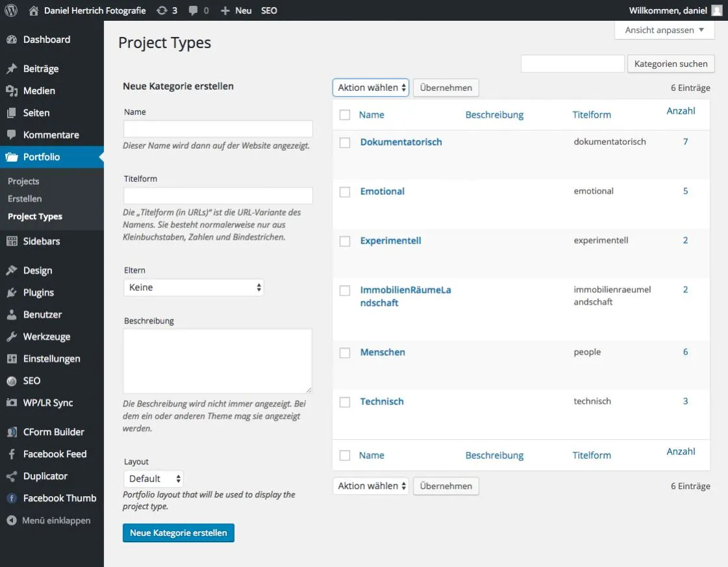Tick the select-all checkbox in the table header
This screenshot has height=567, width=728.
pos(344,114)
